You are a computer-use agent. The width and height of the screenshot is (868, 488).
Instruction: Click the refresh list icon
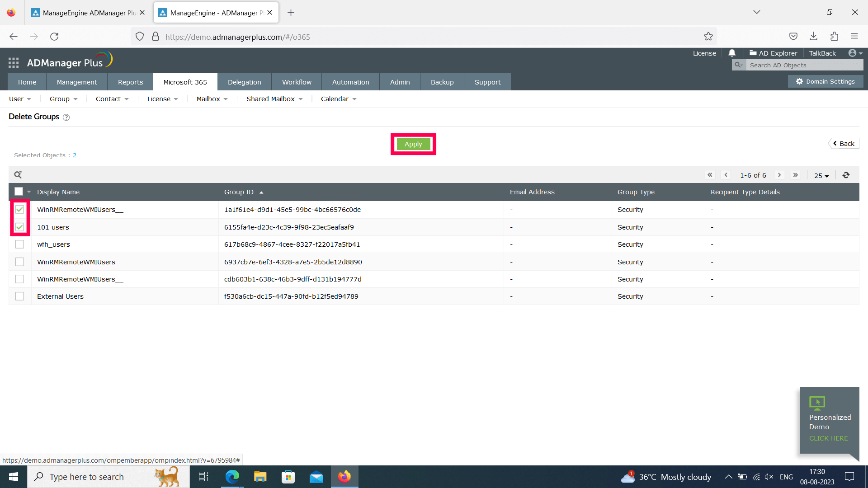click(x=846, y=175)
